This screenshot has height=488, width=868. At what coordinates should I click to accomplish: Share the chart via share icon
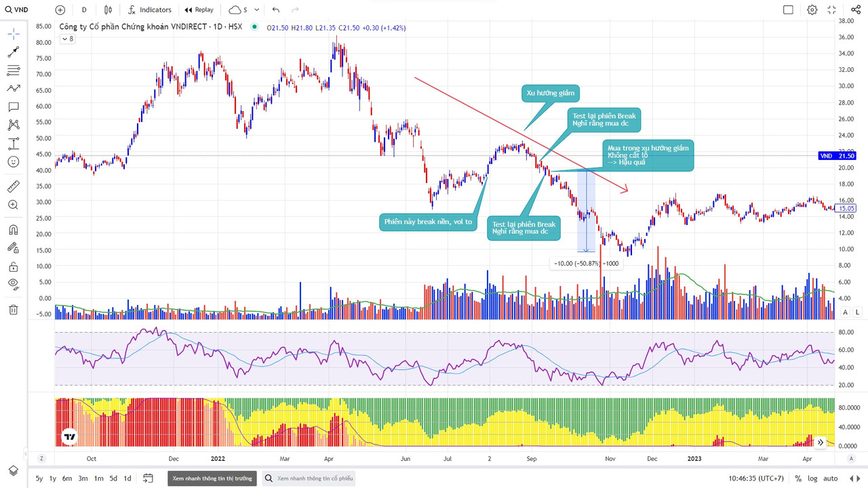855,10
